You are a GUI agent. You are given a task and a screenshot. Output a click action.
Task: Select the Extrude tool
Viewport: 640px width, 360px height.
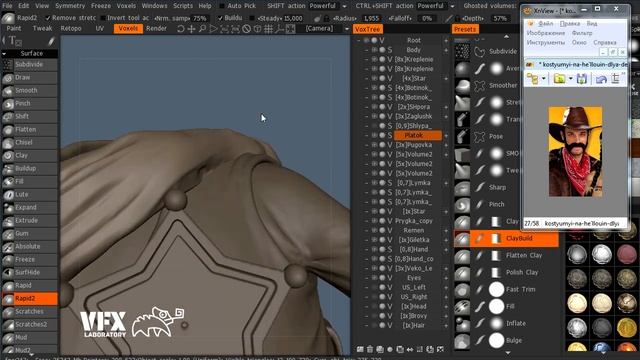click(x=29, y=220)
